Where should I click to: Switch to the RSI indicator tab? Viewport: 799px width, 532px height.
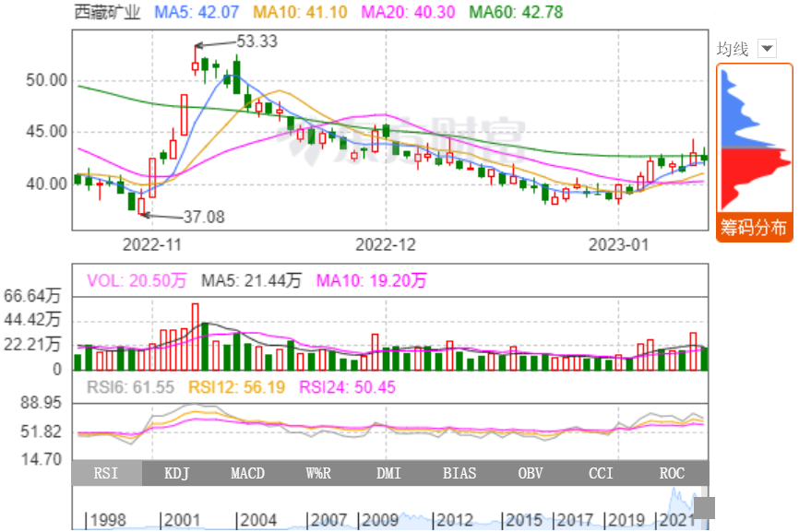click(x=107, y=473)
